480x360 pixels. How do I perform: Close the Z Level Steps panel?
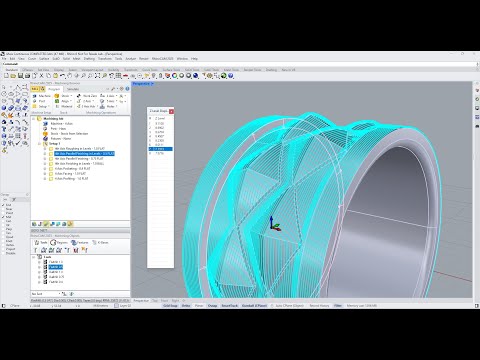[x=171, y=111]
